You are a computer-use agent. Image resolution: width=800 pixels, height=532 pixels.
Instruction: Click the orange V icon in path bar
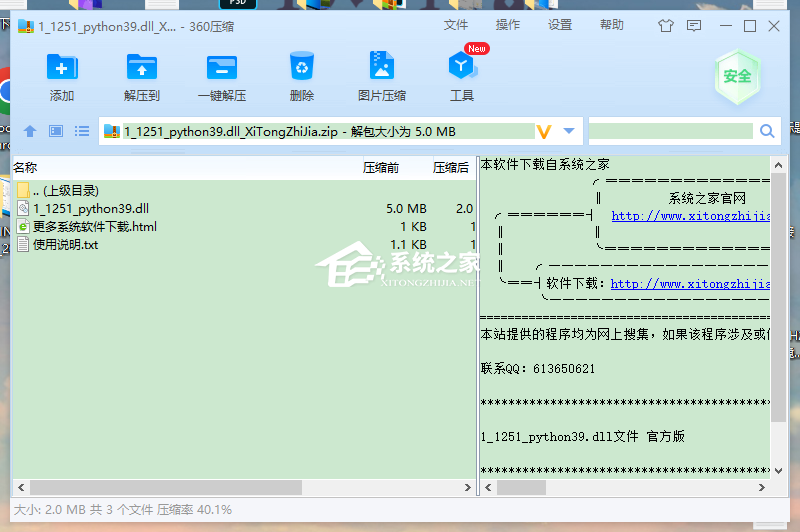tap(544, 132)
